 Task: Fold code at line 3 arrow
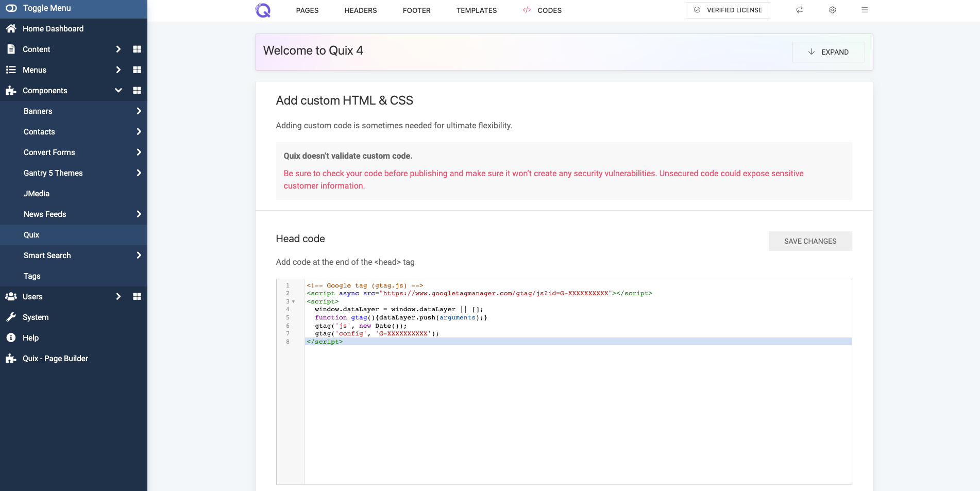[x=294, y=301]
